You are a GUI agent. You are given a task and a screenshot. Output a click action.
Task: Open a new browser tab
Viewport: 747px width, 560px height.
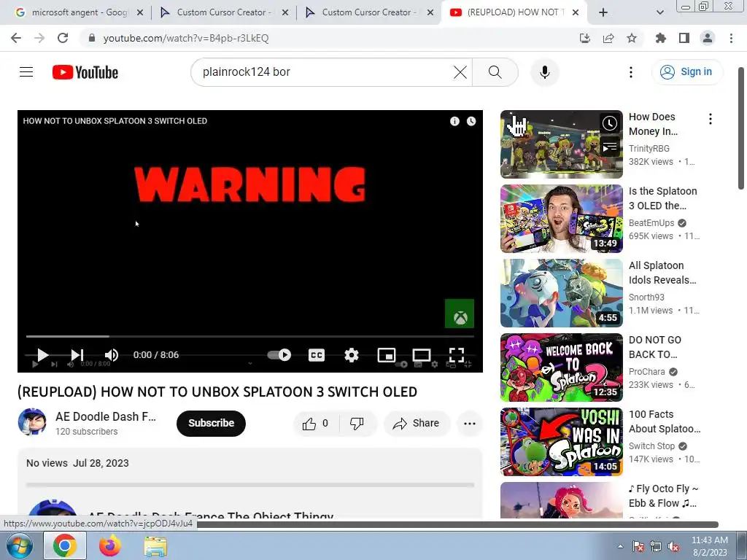click(x=603, y=12)
